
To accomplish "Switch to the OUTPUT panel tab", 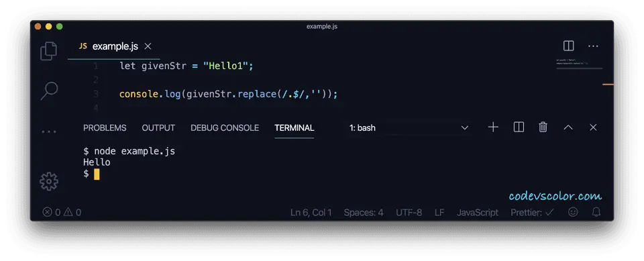I will coord(158,128).
